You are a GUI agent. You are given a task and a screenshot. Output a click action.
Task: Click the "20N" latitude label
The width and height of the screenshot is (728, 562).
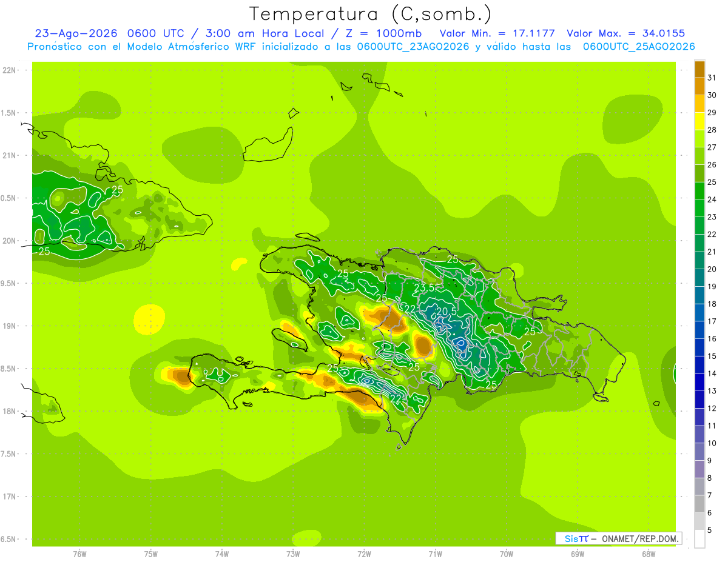point(10,241)
